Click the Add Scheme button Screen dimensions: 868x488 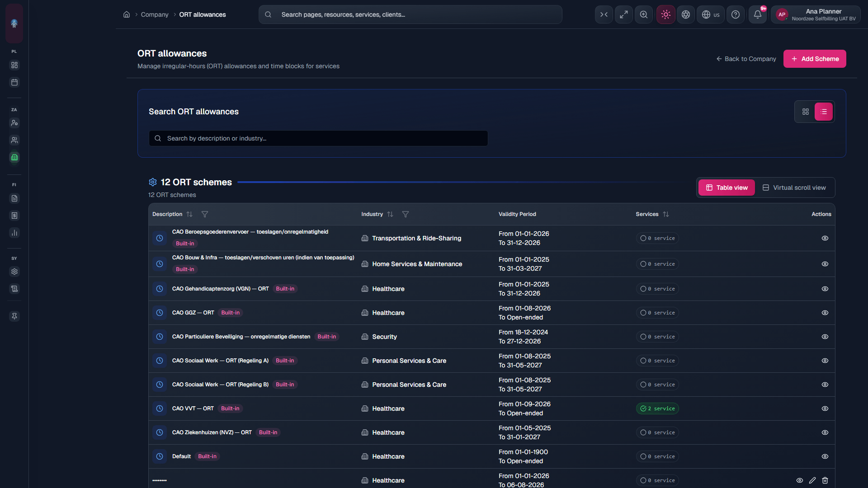815,59
